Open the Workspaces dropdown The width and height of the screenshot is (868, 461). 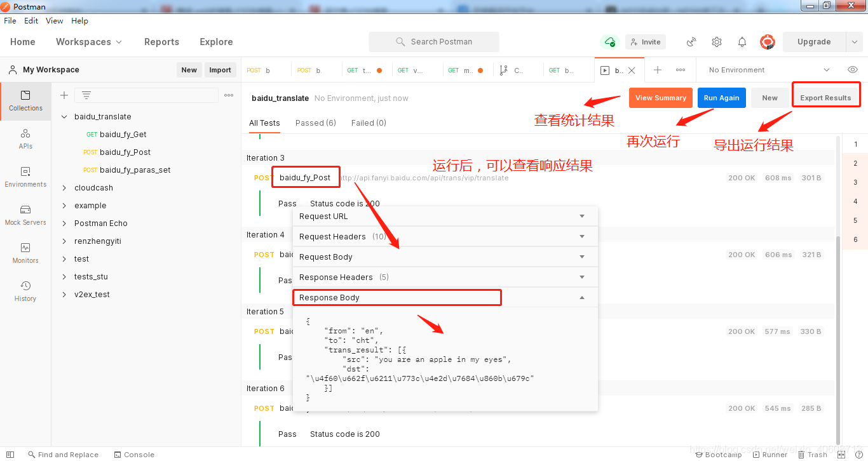tap(89, 42)
